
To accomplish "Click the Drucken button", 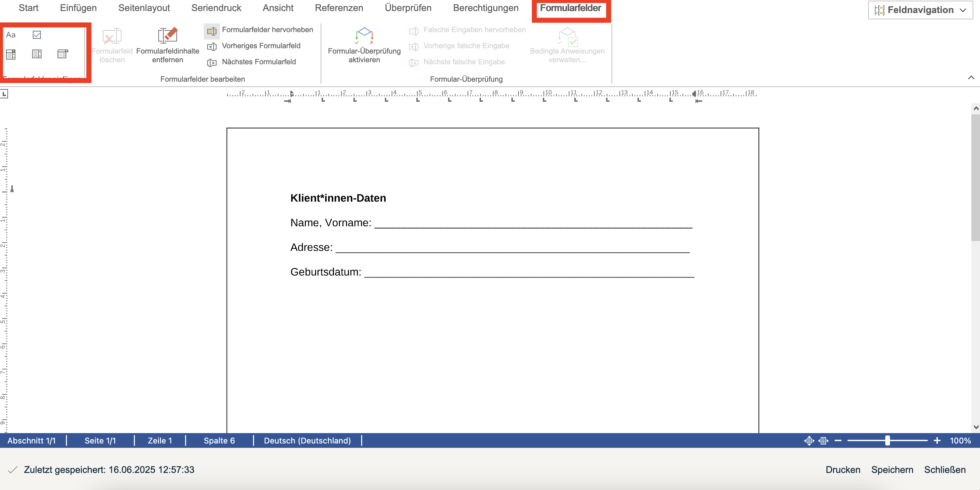I will point(843,470).
